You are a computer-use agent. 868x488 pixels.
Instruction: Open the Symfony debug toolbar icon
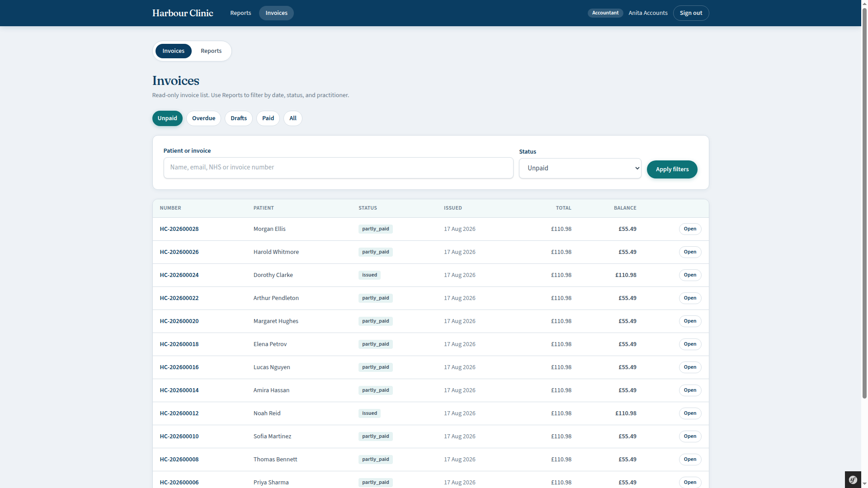[853, 480]
